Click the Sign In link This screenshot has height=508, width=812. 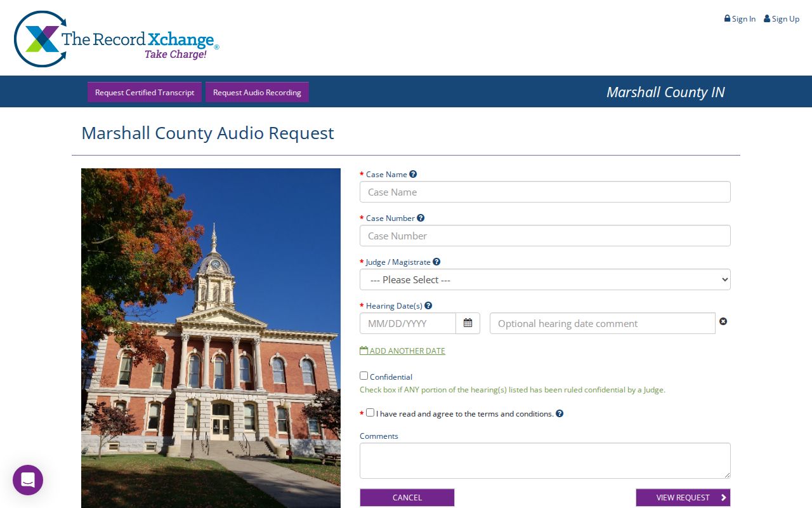coord(740,19)
